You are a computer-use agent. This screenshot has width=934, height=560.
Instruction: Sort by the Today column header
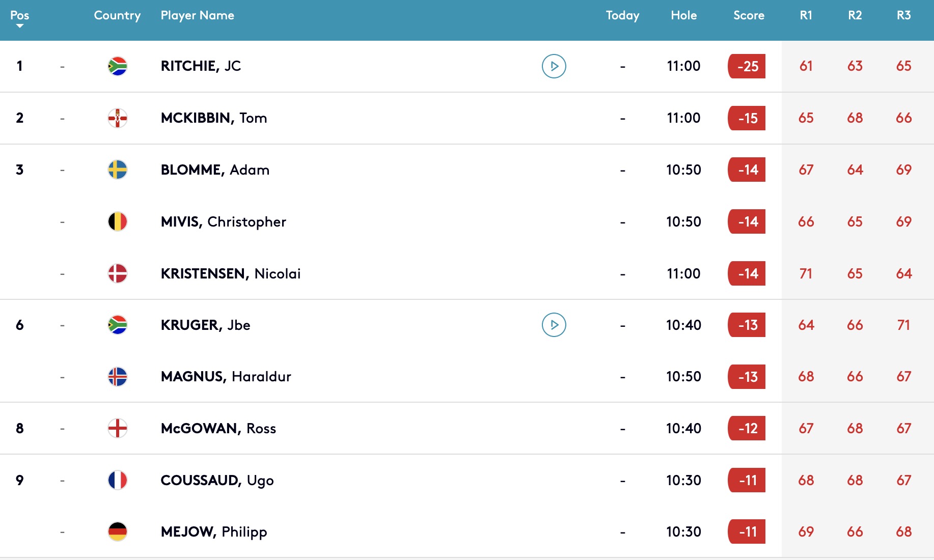(622, 16)
